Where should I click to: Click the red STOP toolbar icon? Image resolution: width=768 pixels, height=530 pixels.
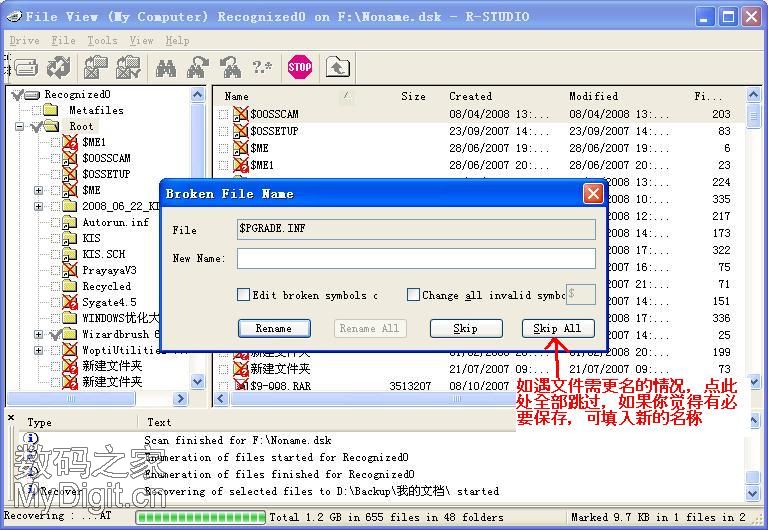point(299,67)
